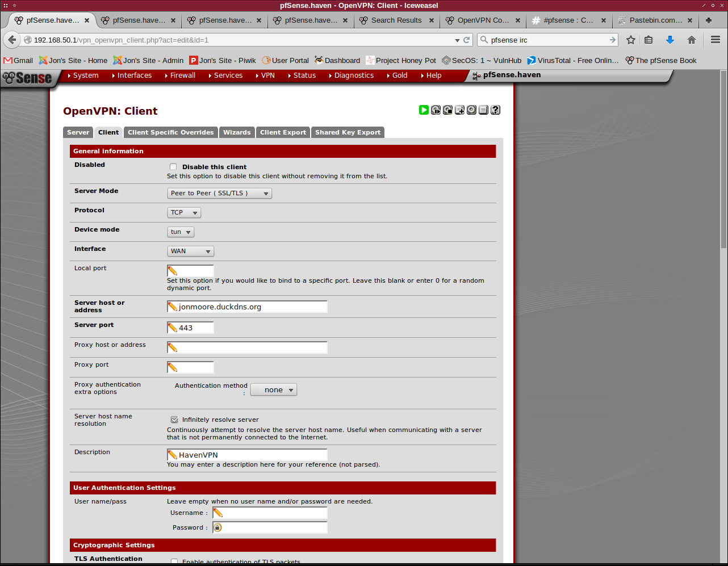
Task: Click the Server port field
Action: [x=190, y=328]
